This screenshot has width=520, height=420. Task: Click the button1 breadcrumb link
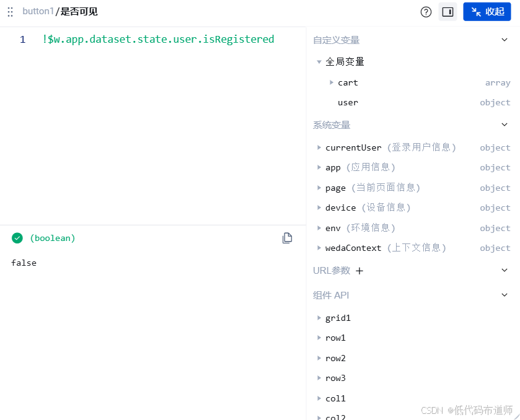(38, 11)
